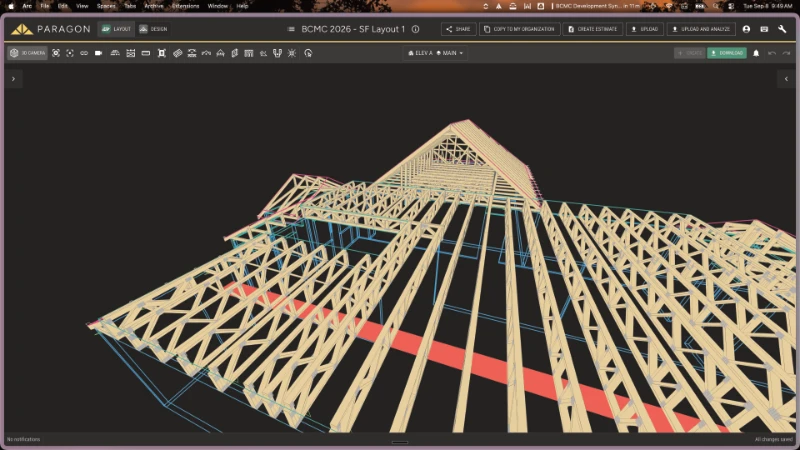Switch to the Layout tab
The width and height of the screenshot is (800, 450).
(x=116, y=29)
